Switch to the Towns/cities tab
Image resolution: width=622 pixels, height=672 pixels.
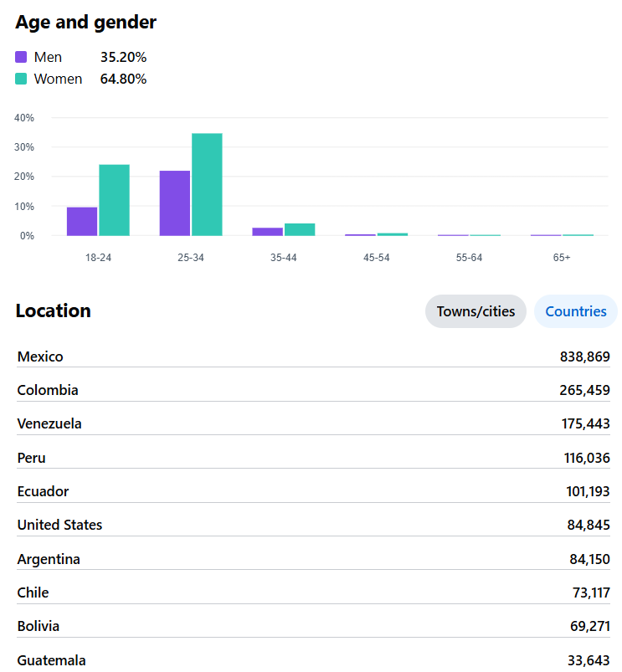click(475, 311)
